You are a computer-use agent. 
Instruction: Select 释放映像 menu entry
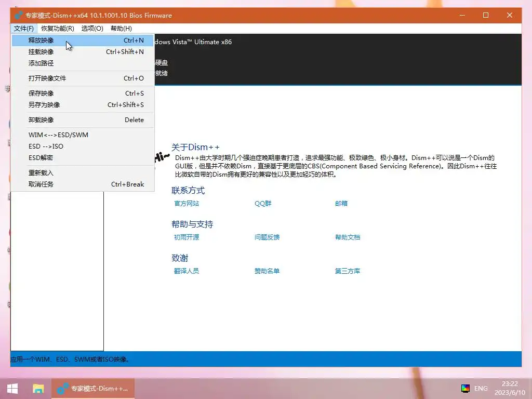point(83,41)
